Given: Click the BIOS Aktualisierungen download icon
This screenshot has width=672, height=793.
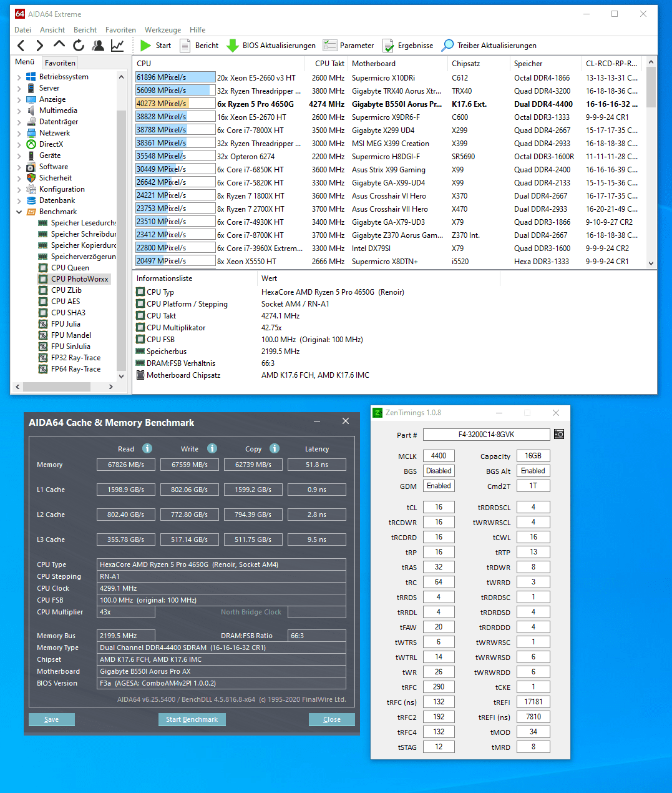Looking at the screenshot, I should tap(233, 45).
